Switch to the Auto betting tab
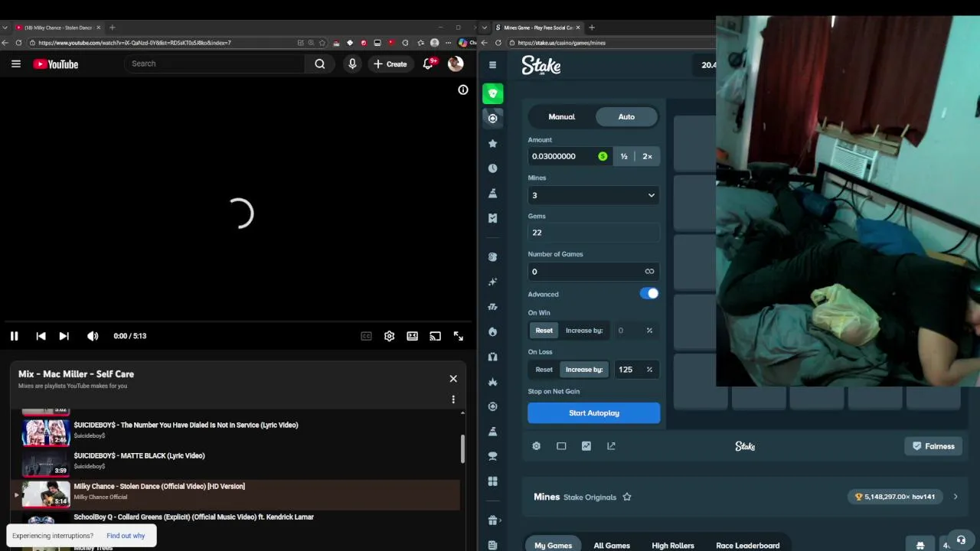Screen dimensions: 980x551 coord(626,116)
